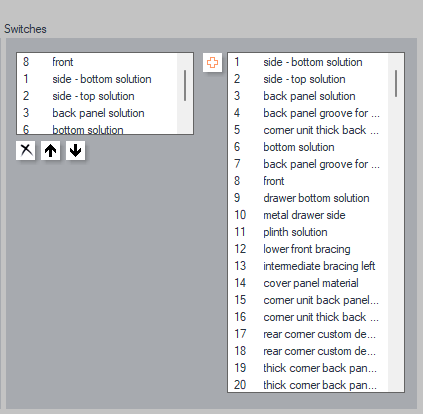Move selected switch up with arrow button
423x414 pixels.
click(x=51, y=151)
